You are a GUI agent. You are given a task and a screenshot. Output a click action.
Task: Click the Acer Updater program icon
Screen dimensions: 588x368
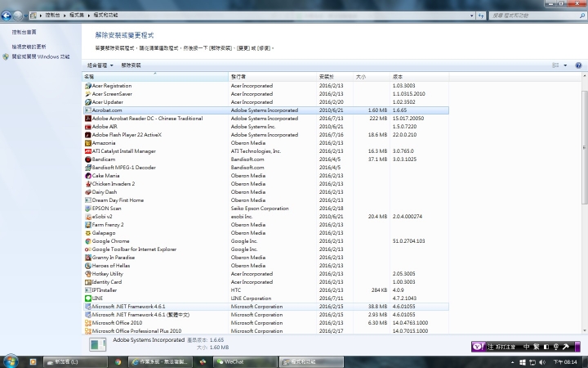tap(88, 102)
